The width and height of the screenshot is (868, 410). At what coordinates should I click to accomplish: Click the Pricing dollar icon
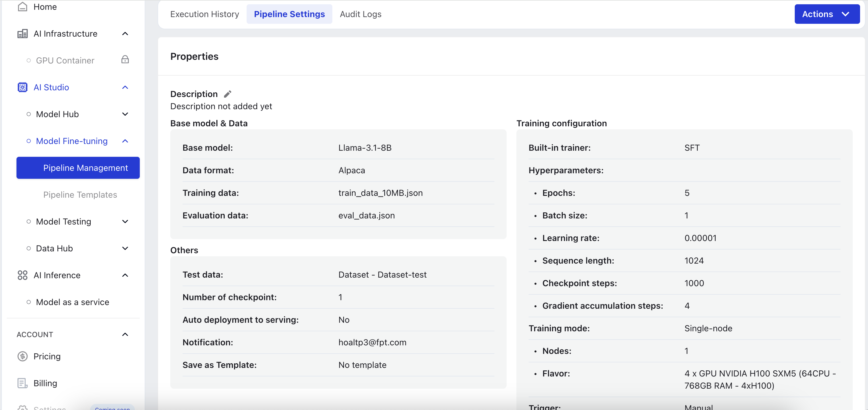pos(22,356)
